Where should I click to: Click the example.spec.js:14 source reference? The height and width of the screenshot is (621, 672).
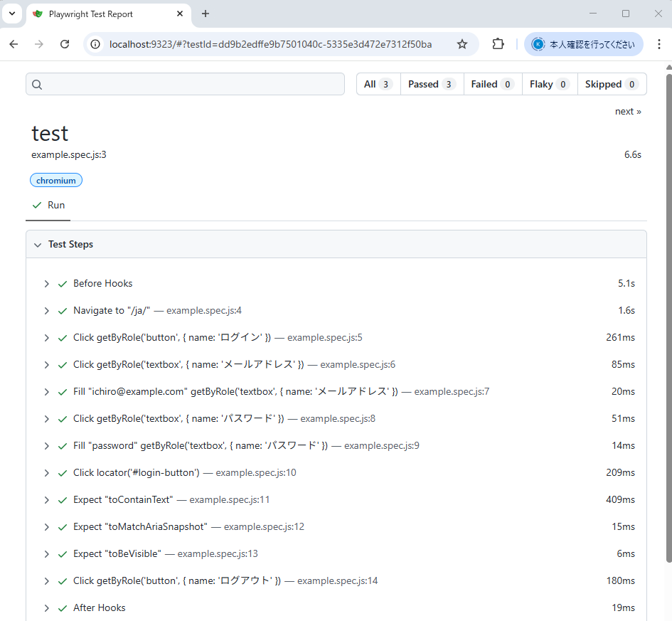pos(338,580)
